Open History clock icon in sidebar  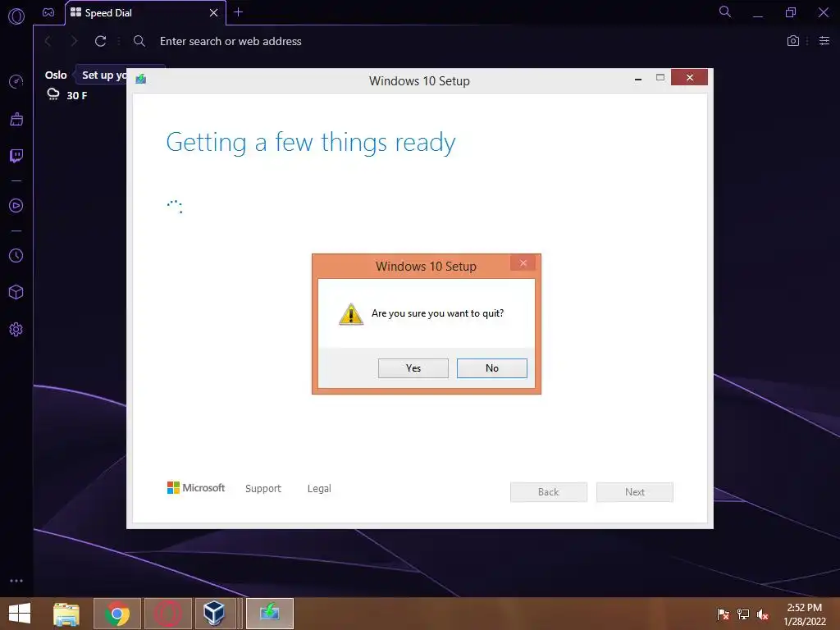(16, 256)
